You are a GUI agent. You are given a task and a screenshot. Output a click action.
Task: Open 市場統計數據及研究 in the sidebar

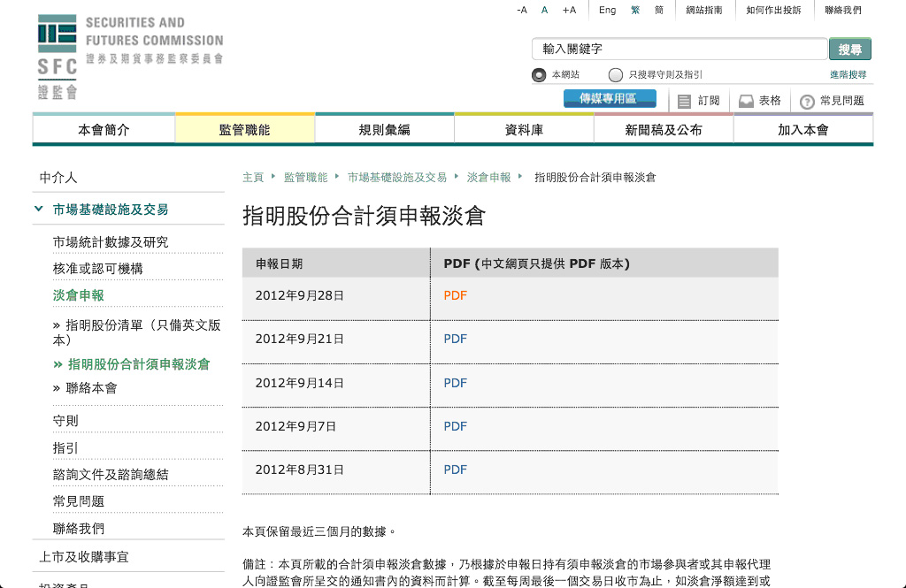point(111,242)
